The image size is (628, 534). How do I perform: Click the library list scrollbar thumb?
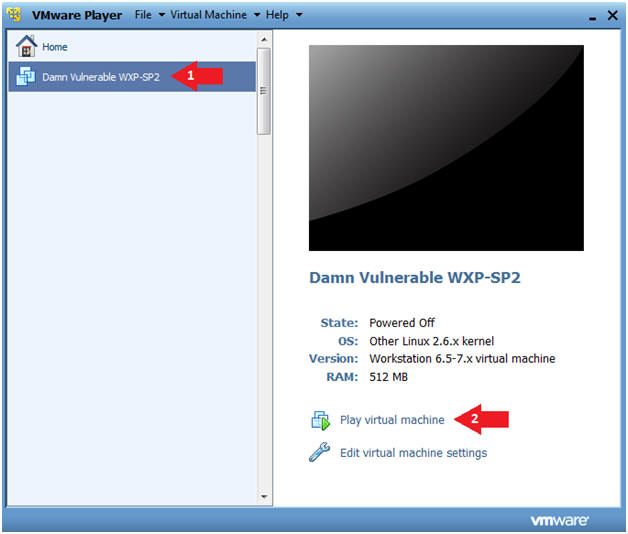pyautogui.click(x=264, y=91)
